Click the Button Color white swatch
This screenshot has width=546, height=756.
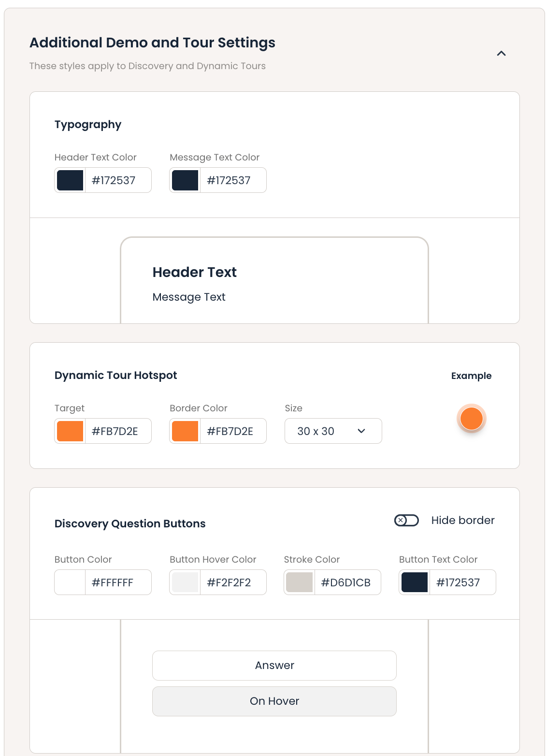coord(70,582)
